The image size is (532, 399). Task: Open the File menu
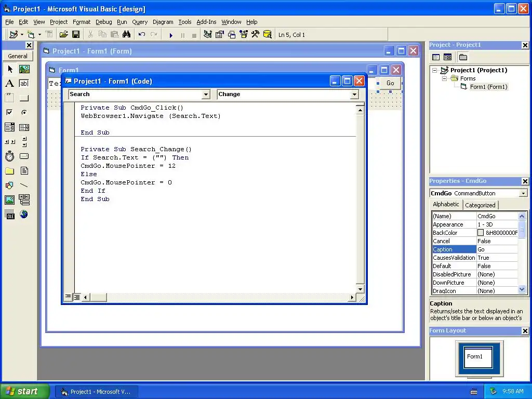click(x=9, y=22)
